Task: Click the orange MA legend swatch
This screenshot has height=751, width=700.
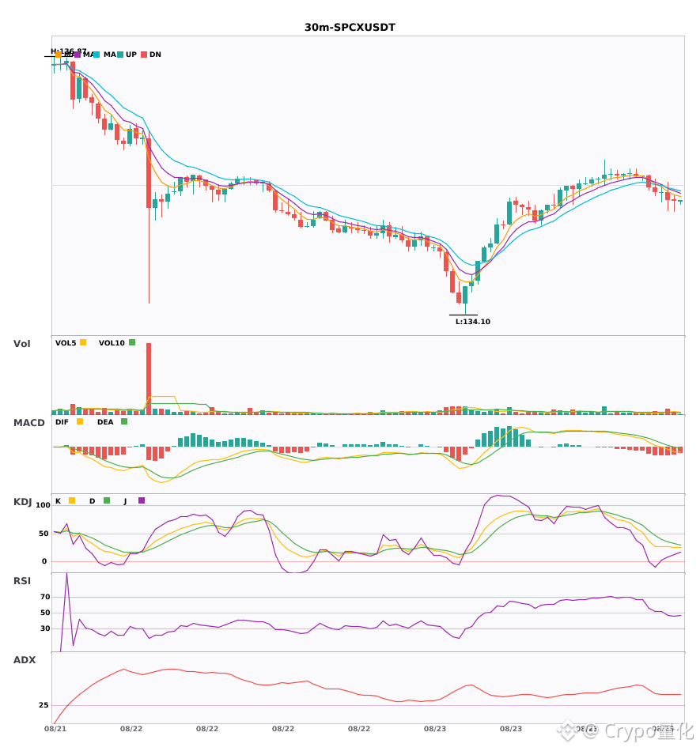Action: (59, 55)
